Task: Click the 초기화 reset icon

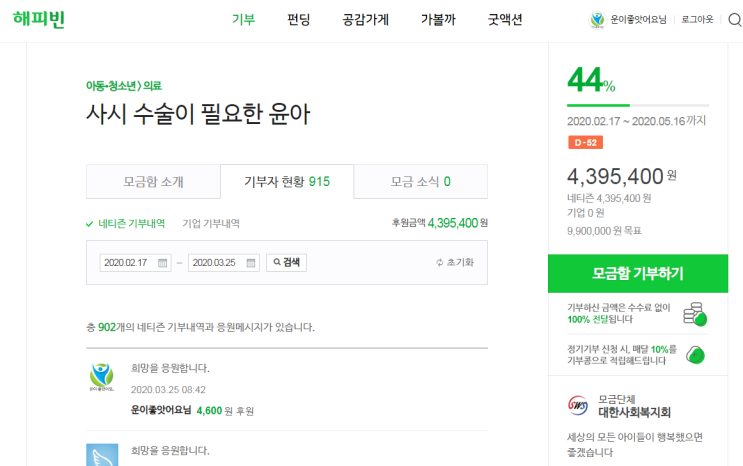Action: 440,263
